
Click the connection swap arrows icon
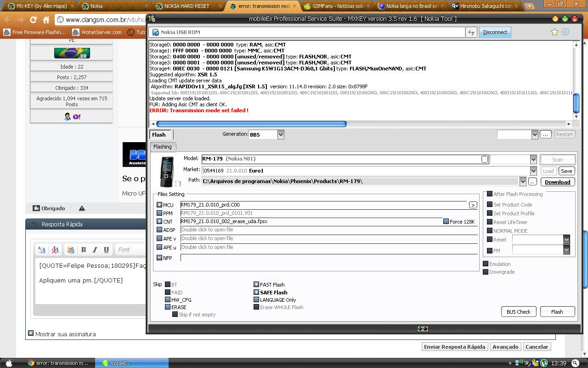coord(471,32)
